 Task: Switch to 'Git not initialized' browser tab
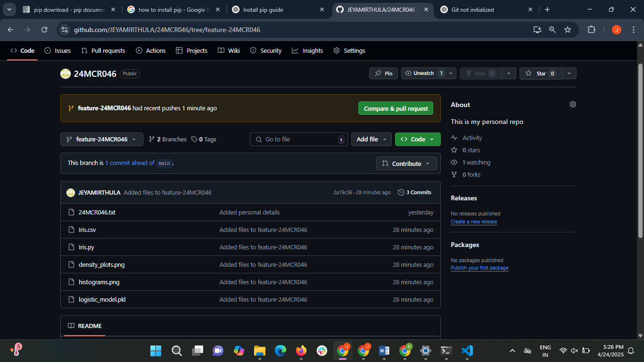click(x=486, y=9)
